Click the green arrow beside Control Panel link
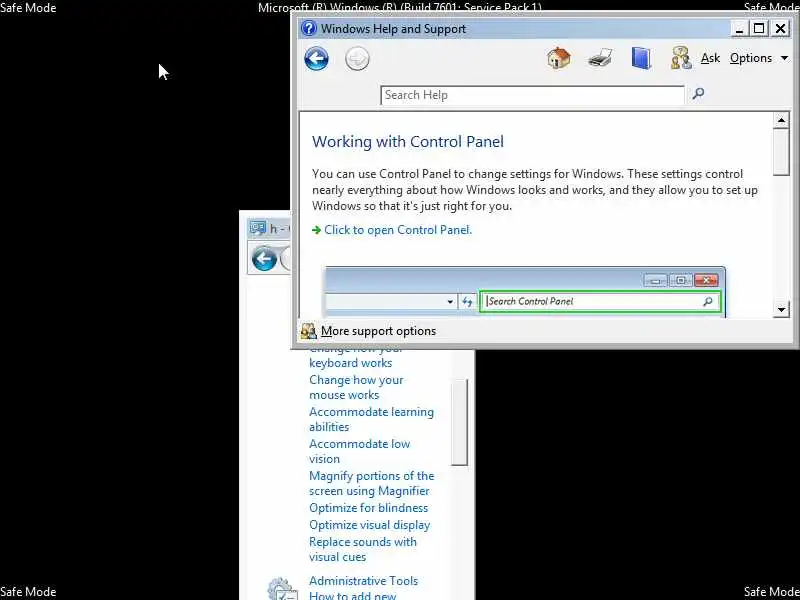Viewport: 800px width, 600px height. tap(316, 231)
